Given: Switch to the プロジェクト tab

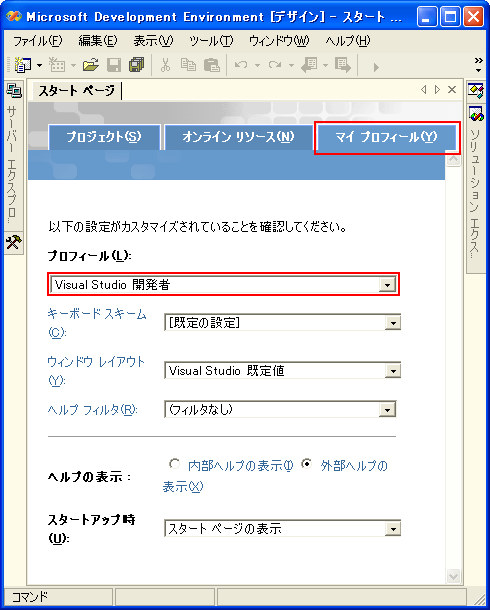Looking at the screenshot, I should [104, 137].
